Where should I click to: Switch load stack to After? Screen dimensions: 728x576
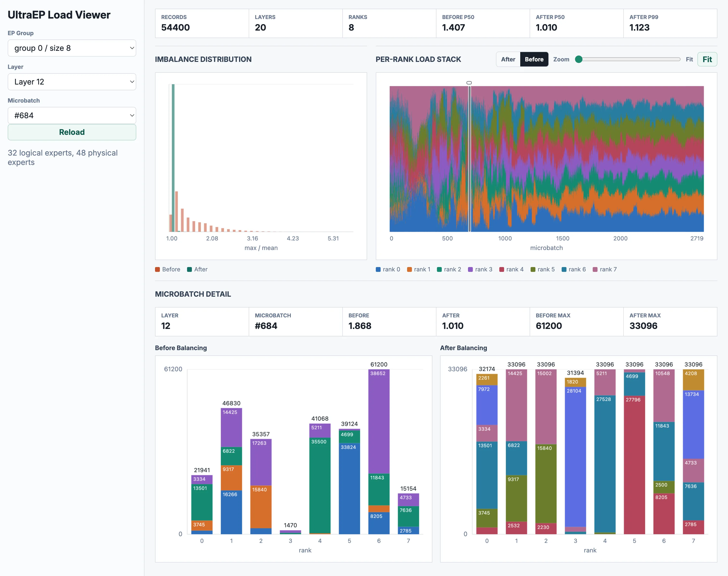pyautogui.click(x=508, y=59)
